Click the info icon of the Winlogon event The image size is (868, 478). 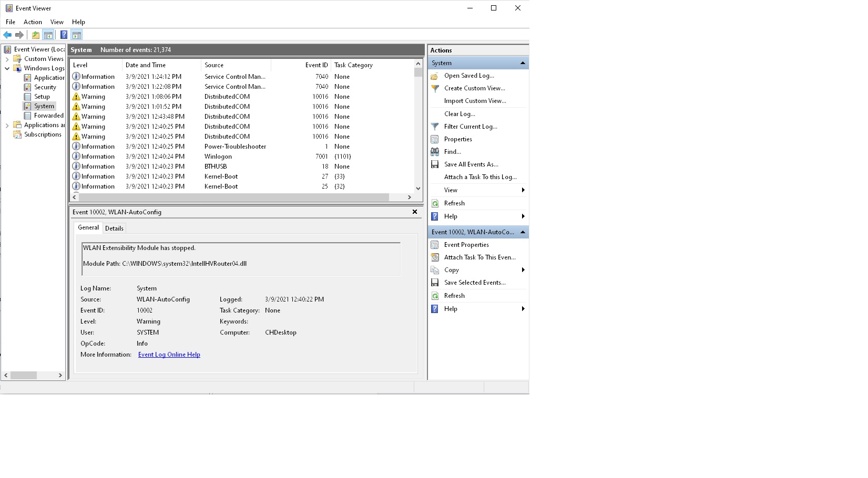(76, 157)
